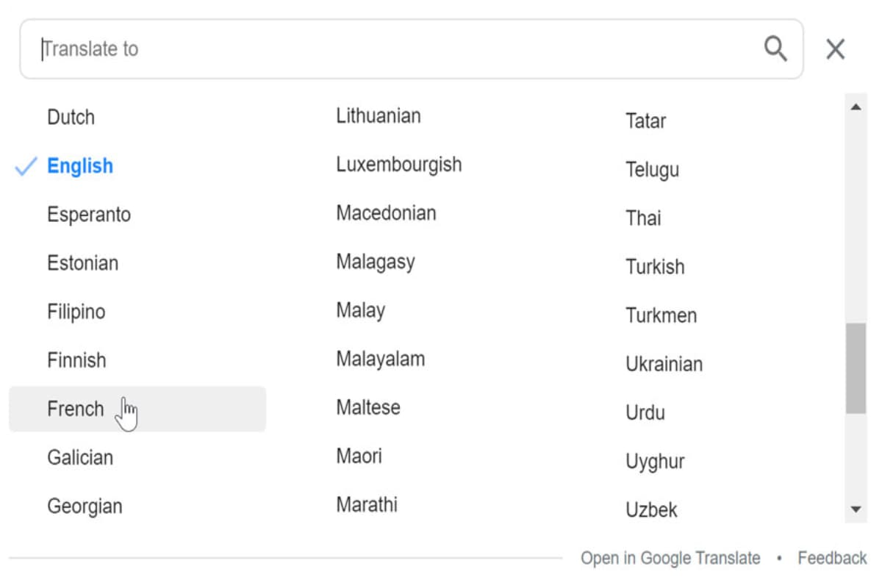Choose Maori as target language
The width and height of the screenshot is (882, 588).
[359, 456]
